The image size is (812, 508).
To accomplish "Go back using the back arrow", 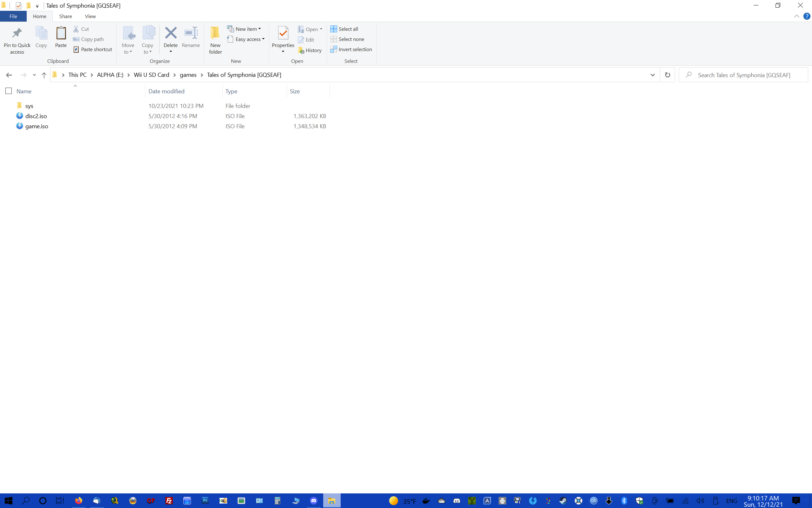I will (9, 75).
